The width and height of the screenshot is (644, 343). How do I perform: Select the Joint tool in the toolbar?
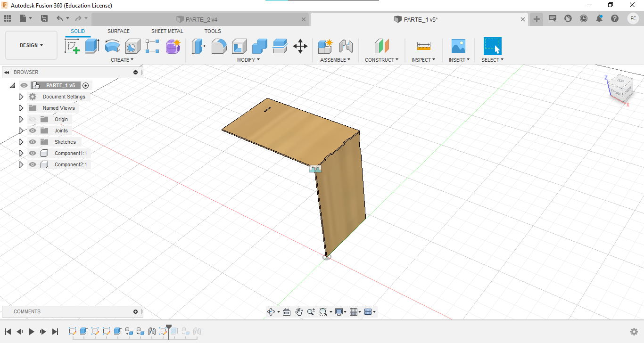tap(346, 46)
